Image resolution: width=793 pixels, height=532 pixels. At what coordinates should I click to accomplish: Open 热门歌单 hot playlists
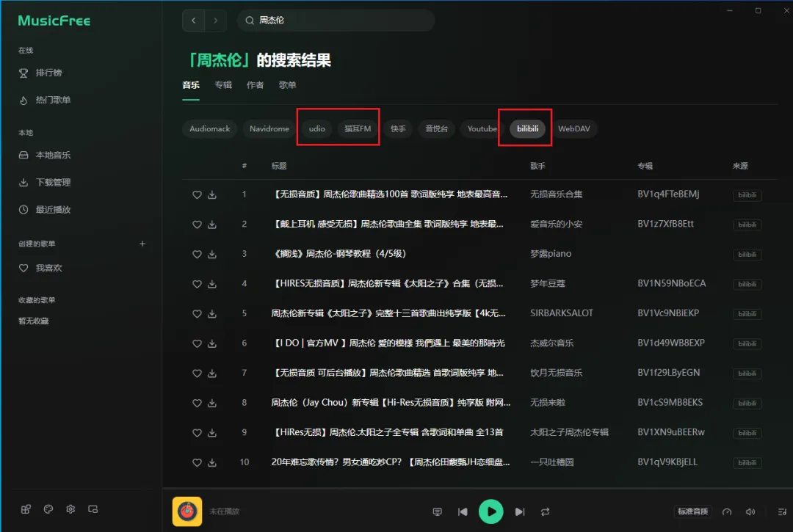pos(45,100)
